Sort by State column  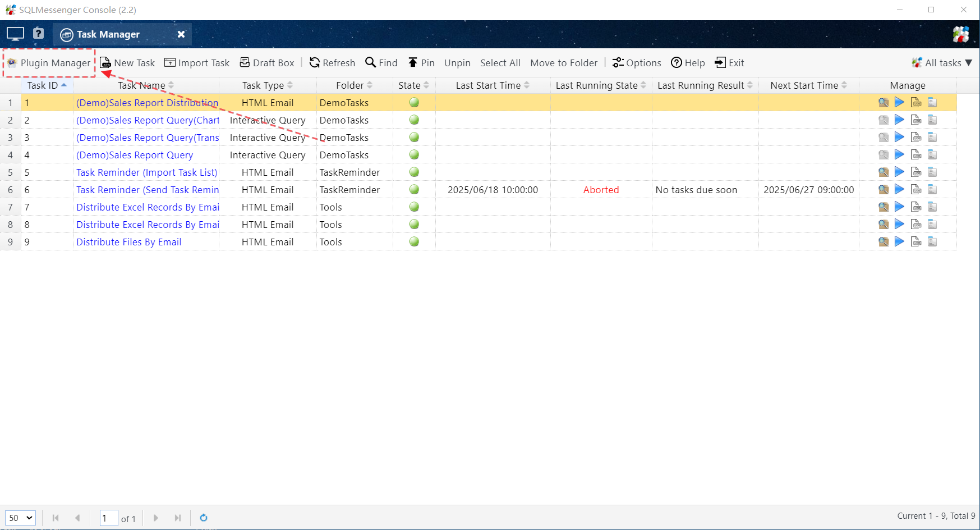[x=414, y=85]
